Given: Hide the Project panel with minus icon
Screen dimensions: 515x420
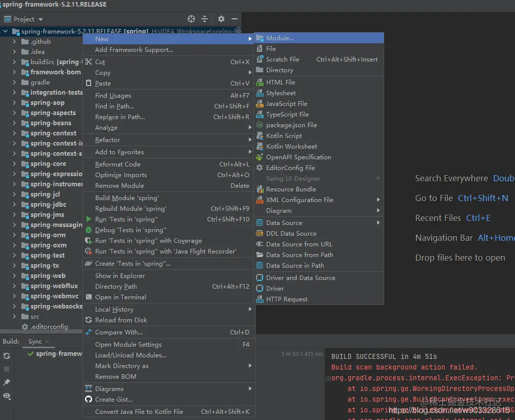Looking at the screenshot, I should pos(235,19).
